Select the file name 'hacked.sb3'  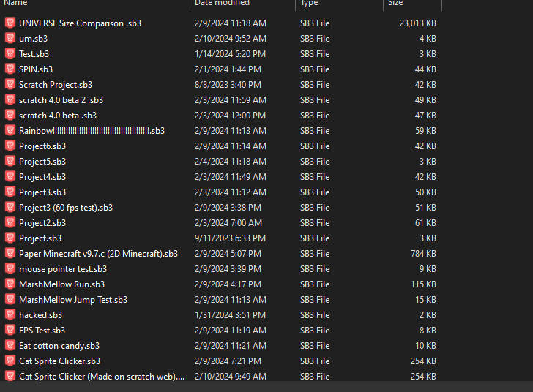click(40, 315)
